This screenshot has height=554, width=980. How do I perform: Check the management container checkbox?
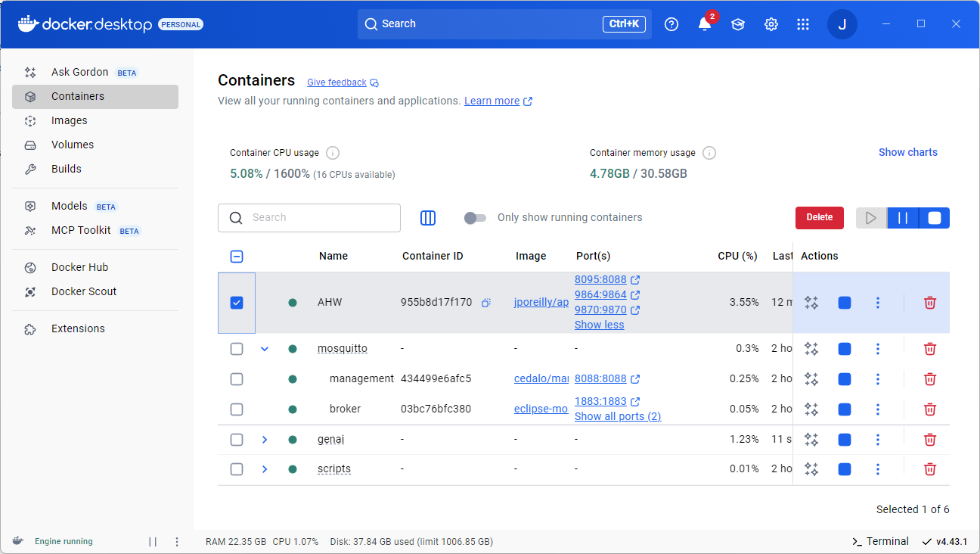(x=237, y=379)
